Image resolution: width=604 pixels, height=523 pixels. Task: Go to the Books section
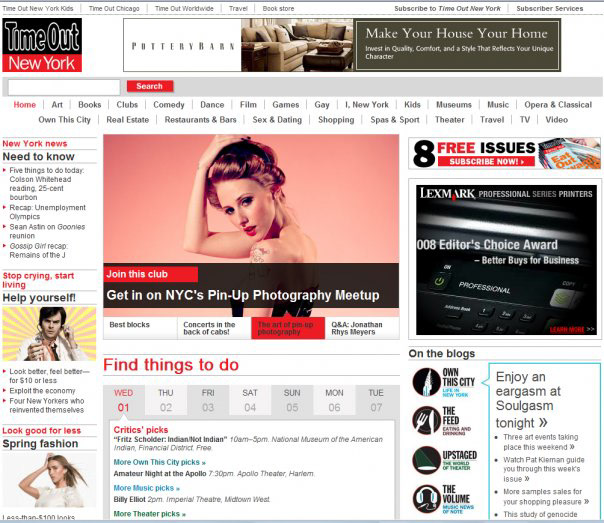pos(90,105)
